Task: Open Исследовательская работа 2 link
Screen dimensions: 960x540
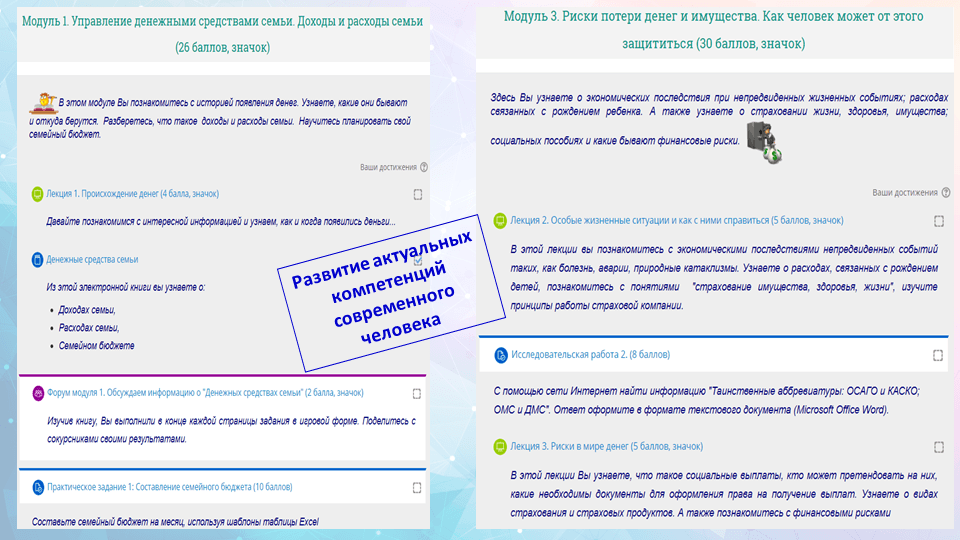Action: point(590,354)
